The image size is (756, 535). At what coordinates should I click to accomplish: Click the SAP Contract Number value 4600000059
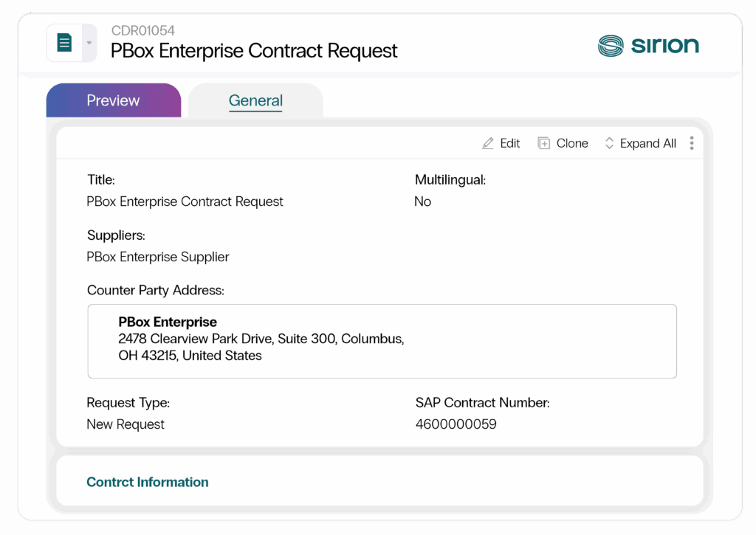pyautogui.click(x=456, y=424)
